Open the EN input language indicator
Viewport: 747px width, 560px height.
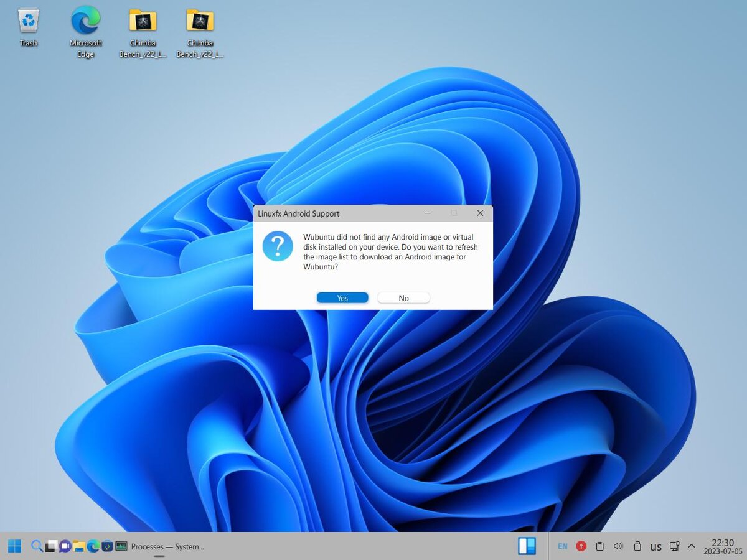click(x=563, y=546)
